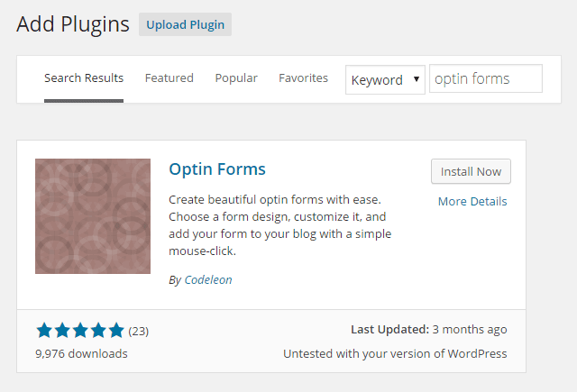Viewport: 577px width, 392px height.
Task: Open the Optin Forms plugin title link
Action: 217,169
